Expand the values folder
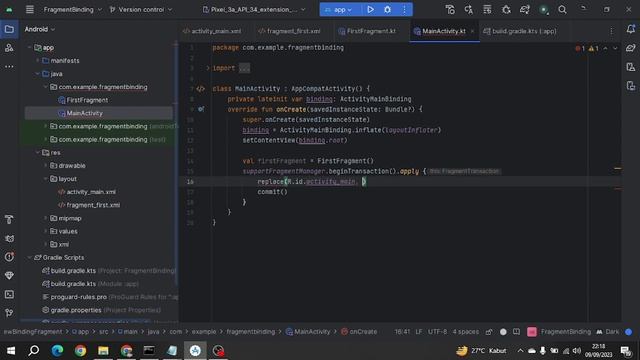640x360 pixels. [46, 231]
